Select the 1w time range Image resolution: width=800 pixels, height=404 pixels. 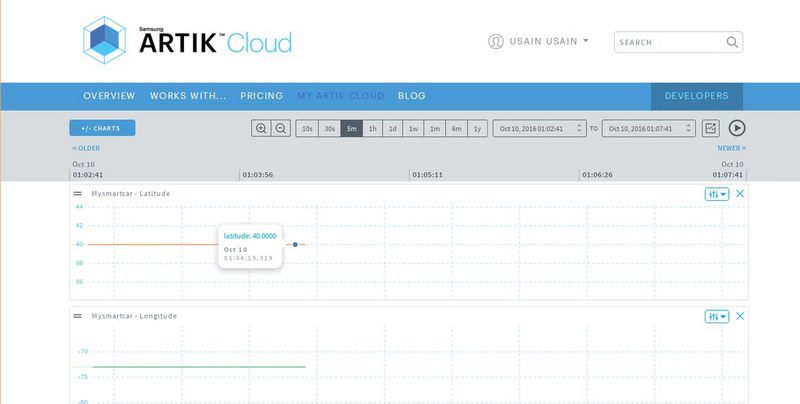tap(413, 129)
